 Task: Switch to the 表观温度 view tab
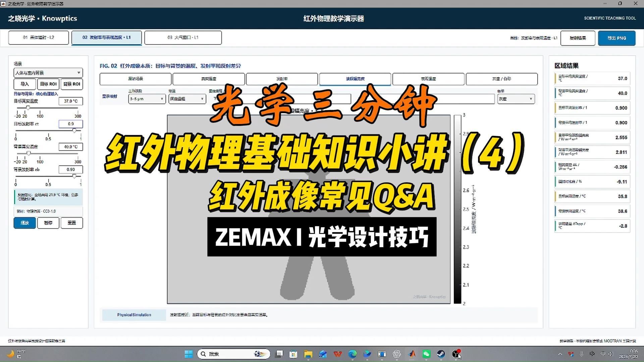click(428, 79)
